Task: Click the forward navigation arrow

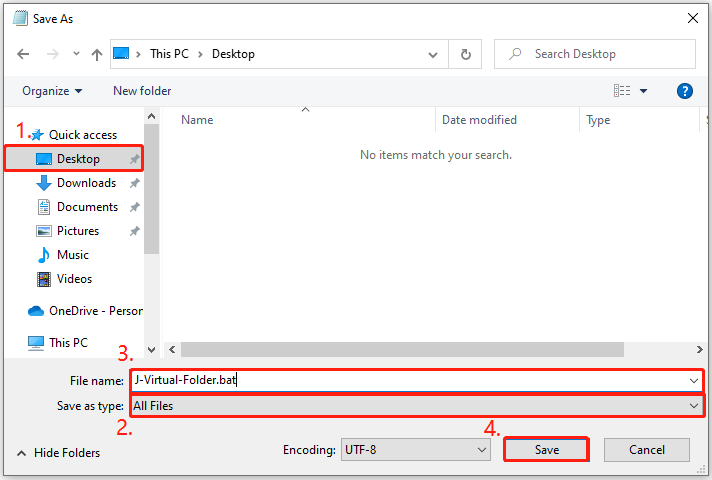Action: [53, 54]
